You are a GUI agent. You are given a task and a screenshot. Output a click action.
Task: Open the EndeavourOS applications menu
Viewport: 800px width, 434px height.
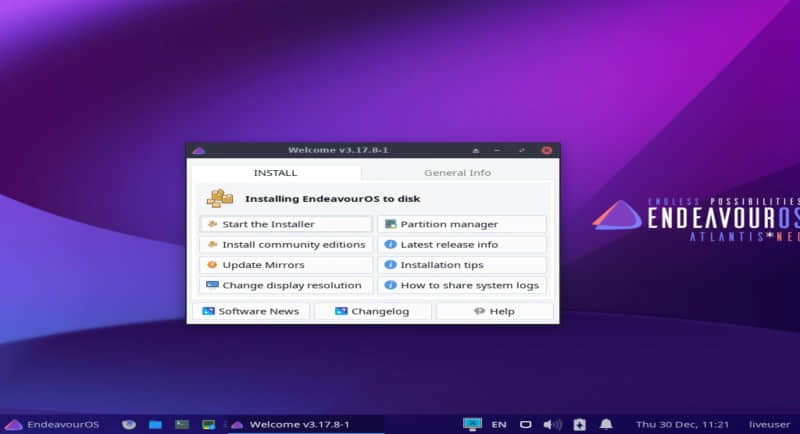pos(53,424)
